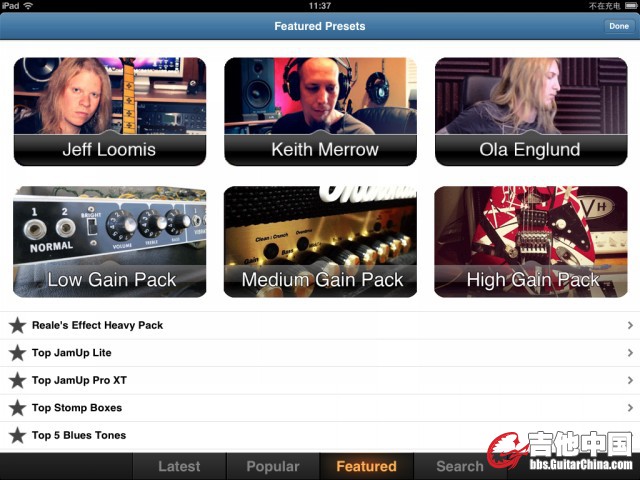Open the Medium Gain Pack

320,242
